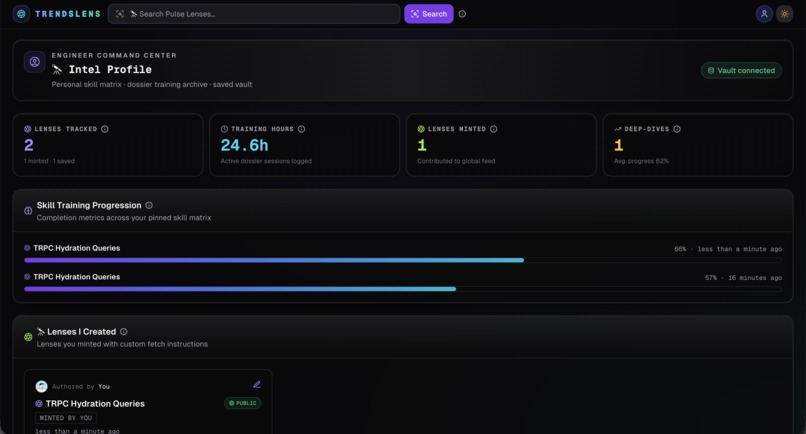806x434 pixels.
Task: Click the Training Hours clock icon
Action: click(x=224, y=129)
